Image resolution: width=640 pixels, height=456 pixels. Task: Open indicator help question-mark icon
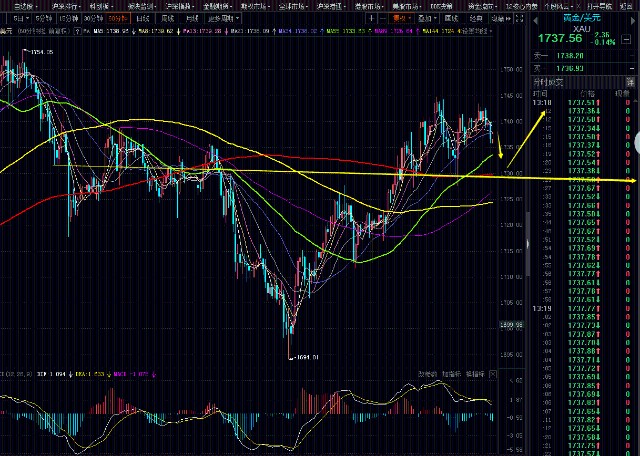tap(77, 31)
